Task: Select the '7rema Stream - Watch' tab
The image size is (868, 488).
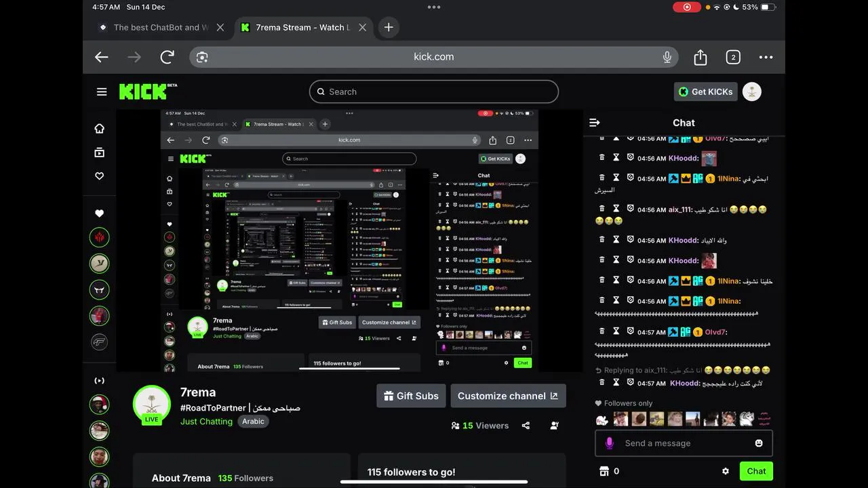Action: point(302,28)
